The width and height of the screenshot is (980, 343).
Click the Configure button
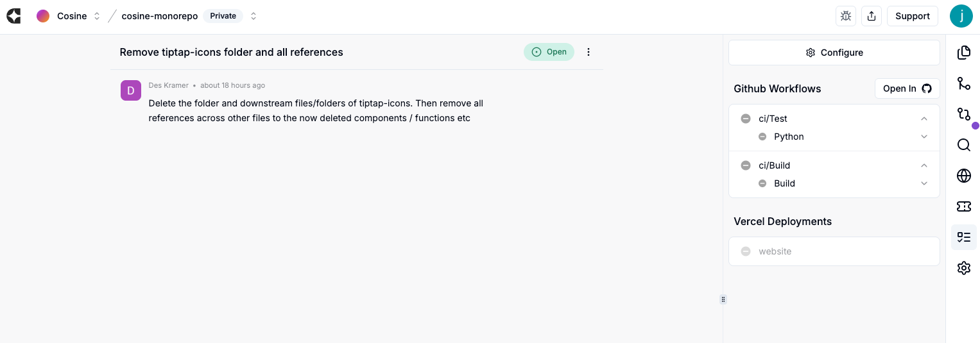pos(834,53)
